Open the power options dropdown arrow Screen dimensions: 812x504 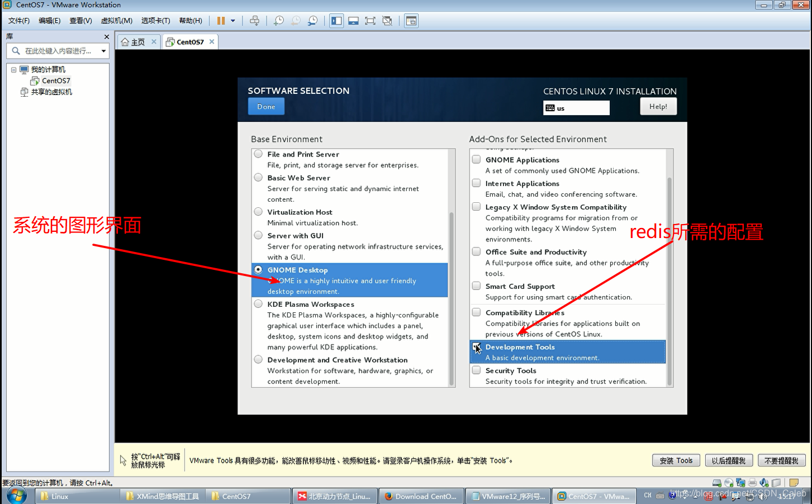[x=233, y=21]
